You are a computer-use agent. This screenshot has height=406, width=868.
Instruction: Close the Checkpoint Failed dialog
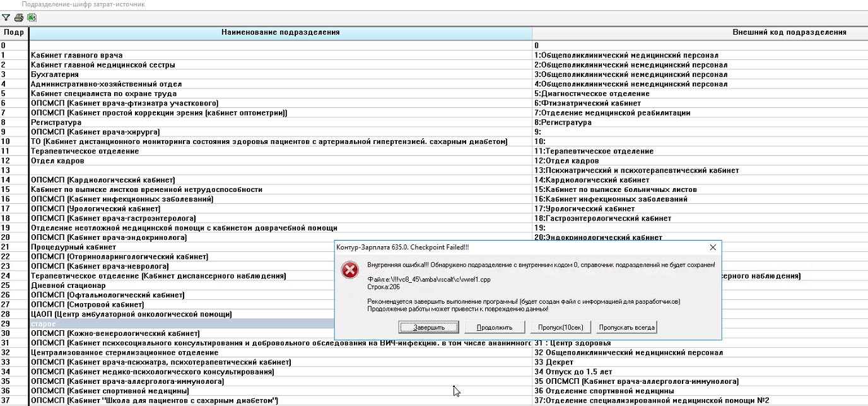tap(713, 248)
